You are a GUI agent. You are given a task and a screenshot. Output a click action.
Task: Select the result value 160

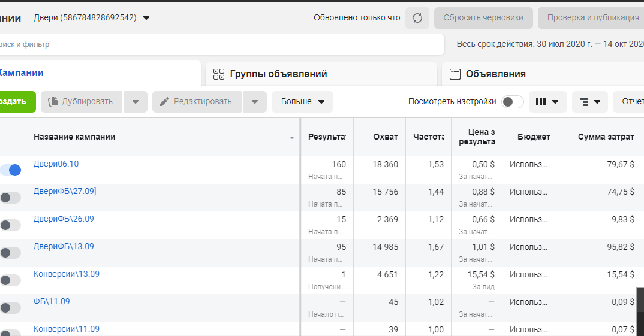pyautogui.click(x=339, y=164)
